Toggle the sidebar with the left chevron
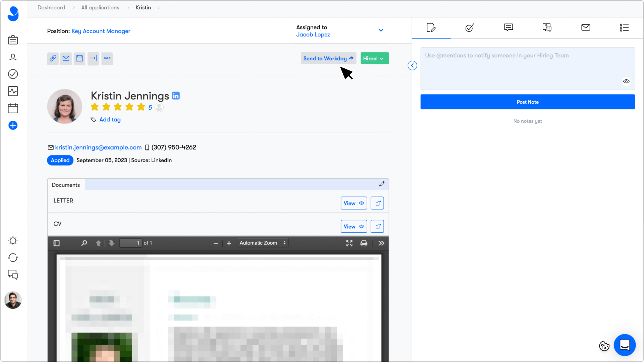 coord(412,65)
